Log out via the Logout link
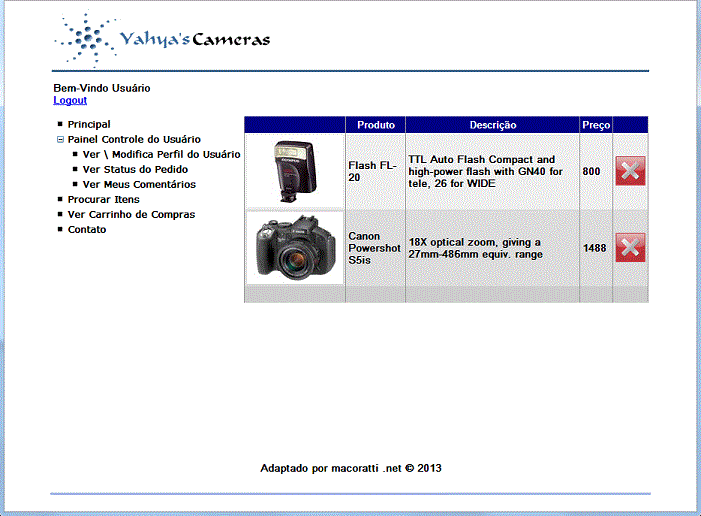The width and height of the screenshot is (701, 516). [x=70, y=100]
